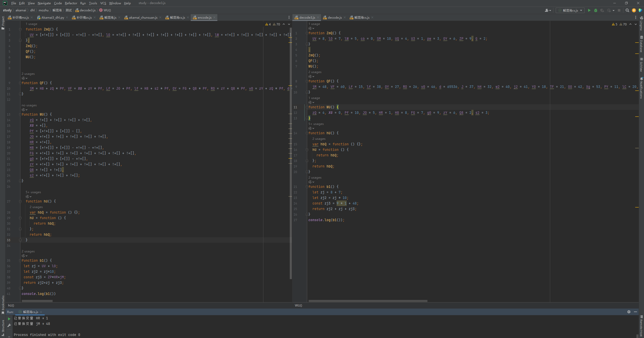Fold the ZmQ function in the left editor
The height and width of the screenshot is (338, 644).
click(20, 29)
